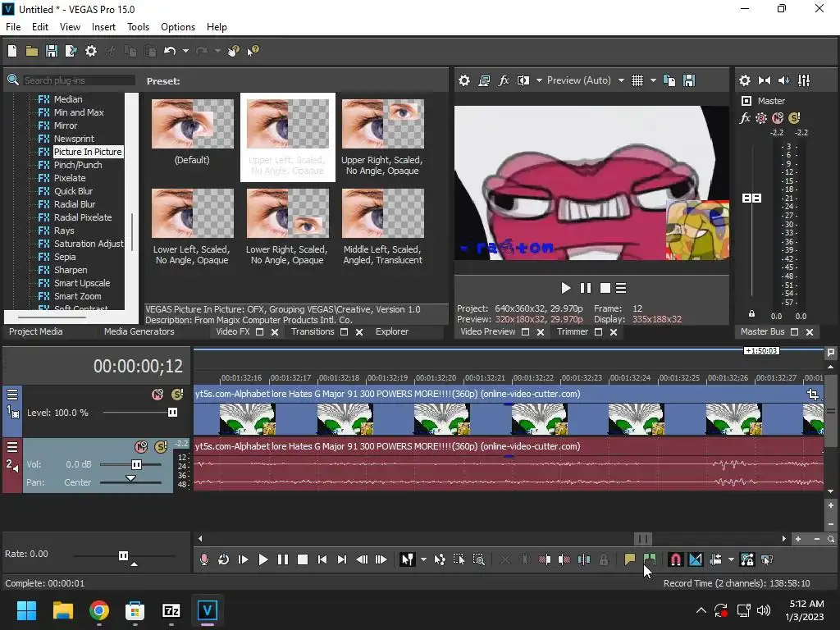Open the Normal Edit Tool dropdown arrow
Image resolution: width=840 pixels, height=630 pixels.
pos(423,559)
